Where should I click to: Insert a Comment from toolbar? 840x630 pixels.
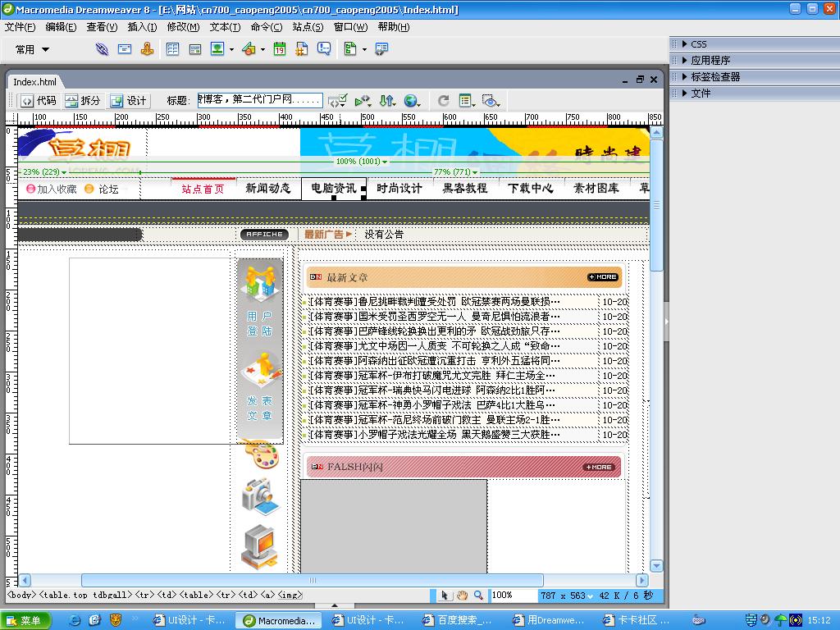pos(324,49)
